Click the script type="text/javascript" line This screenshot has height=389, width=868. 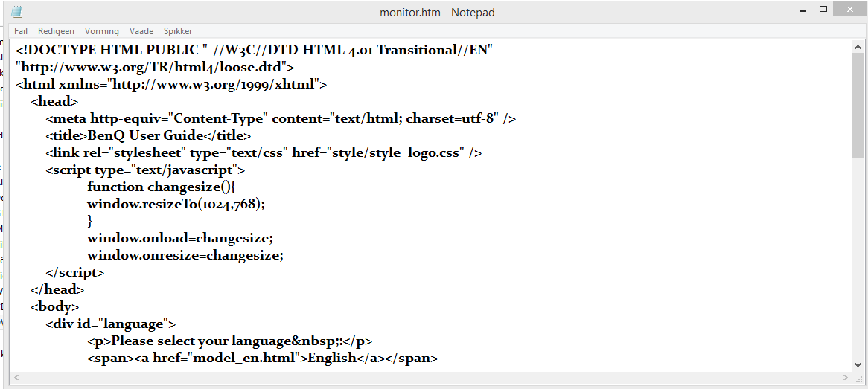[145, 170]
